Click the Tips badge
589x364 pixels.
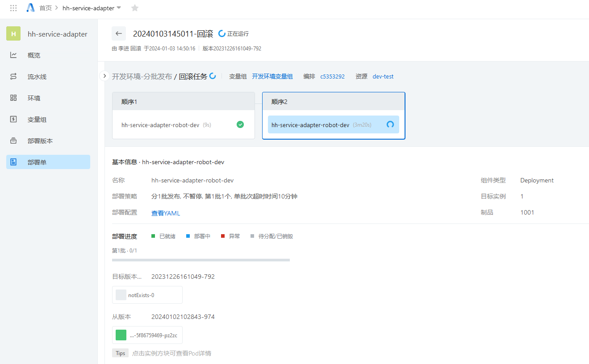pos(121,353)
